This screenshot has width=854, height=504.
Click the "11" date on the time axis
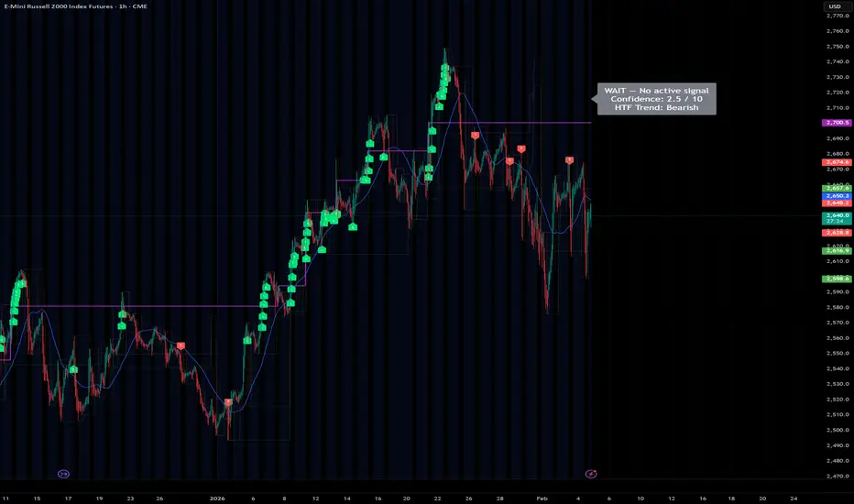point(5,498)
